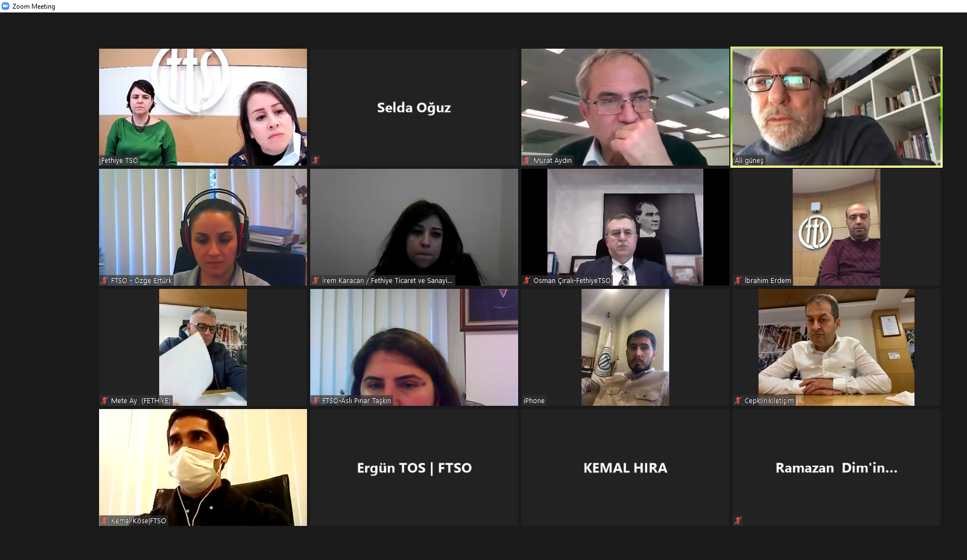Click the Zoom Meeting window title text
Screen dimensions: 967x560
[34, 6]
